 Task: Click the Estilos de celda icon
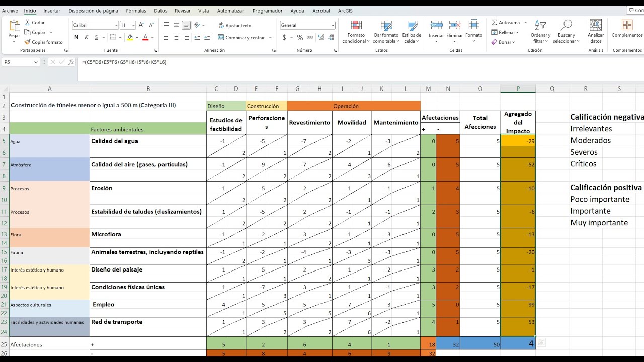click(412, 25)
